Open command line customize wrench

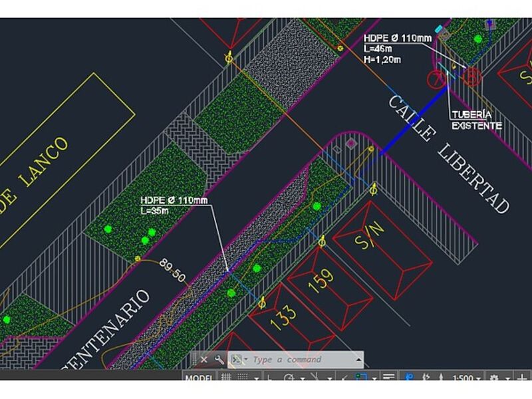219,360
